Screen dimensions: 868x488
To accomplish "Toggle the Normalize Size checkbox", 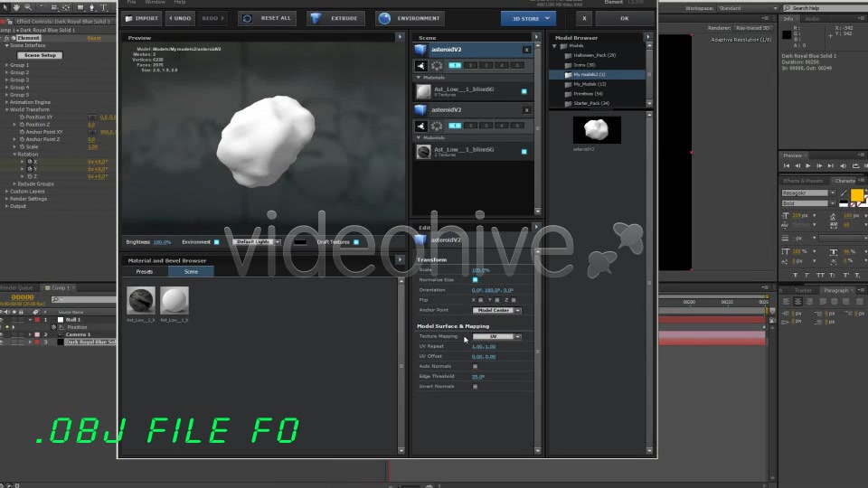I will (x=475, y=280).
